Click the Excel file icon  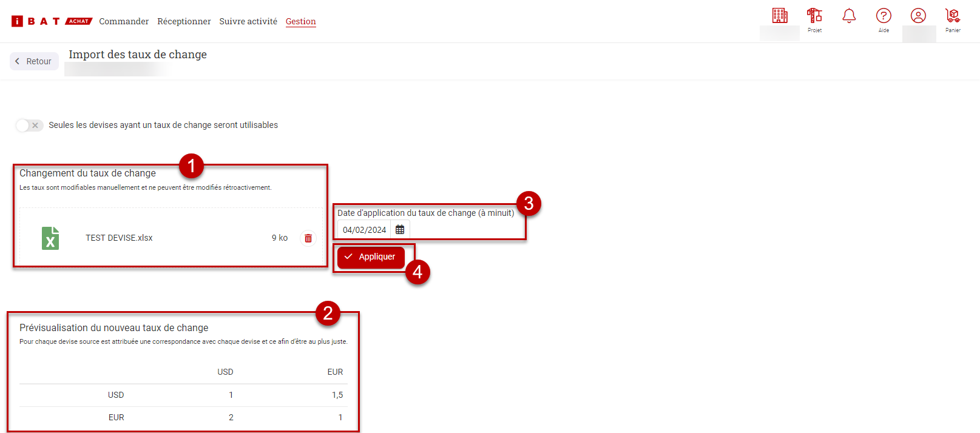[50, 238]
